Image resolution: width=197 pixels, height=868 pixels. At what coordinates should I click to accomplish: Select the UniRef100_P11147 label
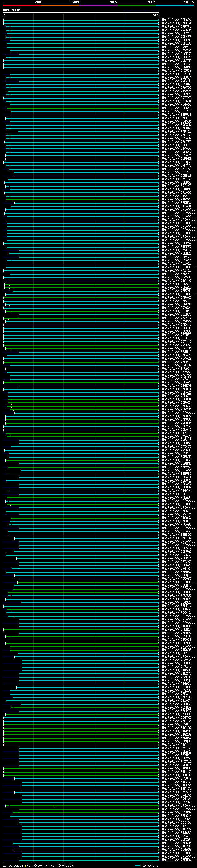click(x=177, y=802)
